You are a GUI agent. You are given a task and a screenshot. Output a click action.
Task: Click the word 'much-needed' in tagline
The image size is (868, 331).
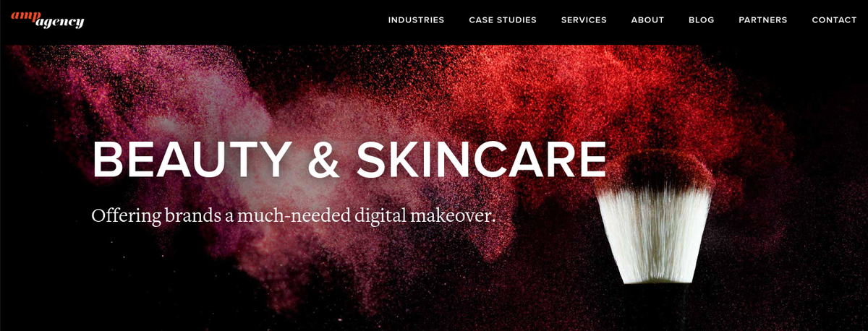[294, 215]
